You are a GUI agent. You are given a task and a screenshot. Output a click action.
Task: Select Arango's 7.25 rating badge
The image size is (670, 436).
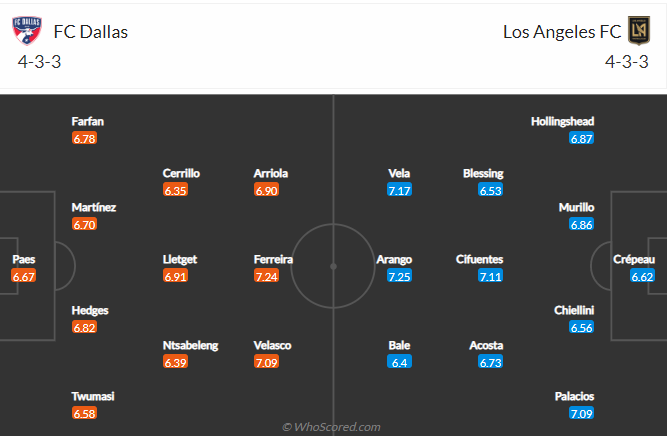(400, 277)
